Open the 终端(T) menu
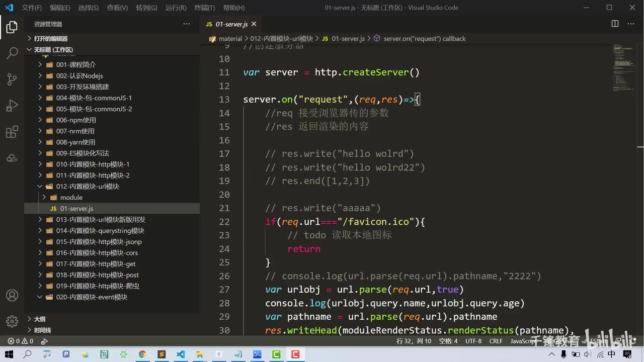 point(204,8)
